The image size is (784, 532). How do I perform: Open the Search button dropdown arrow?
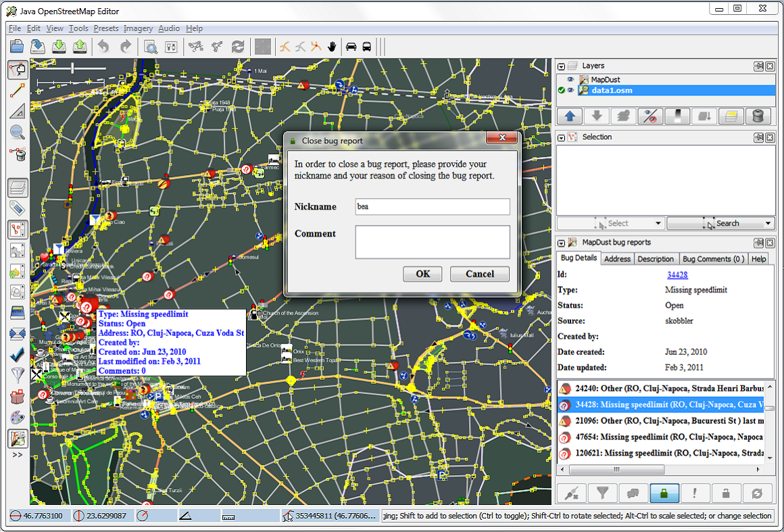[768, 224]
